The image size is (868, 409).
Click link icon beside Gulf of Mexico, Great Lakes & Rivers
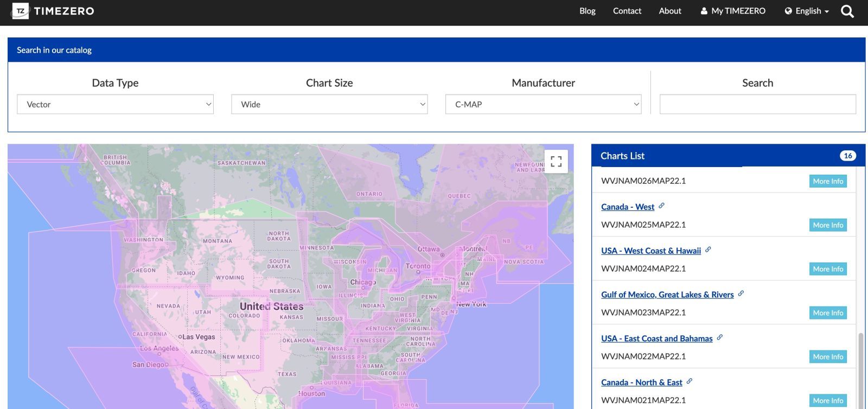coord(741,293)
